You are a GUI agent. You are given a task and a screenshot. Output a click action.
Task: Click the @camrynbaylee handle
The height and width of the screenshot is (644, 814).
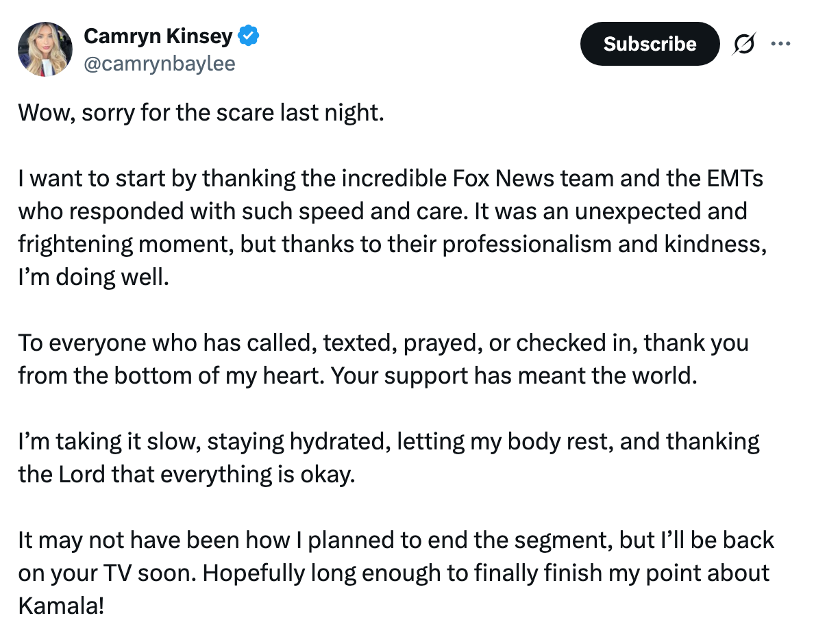(158, 63)
